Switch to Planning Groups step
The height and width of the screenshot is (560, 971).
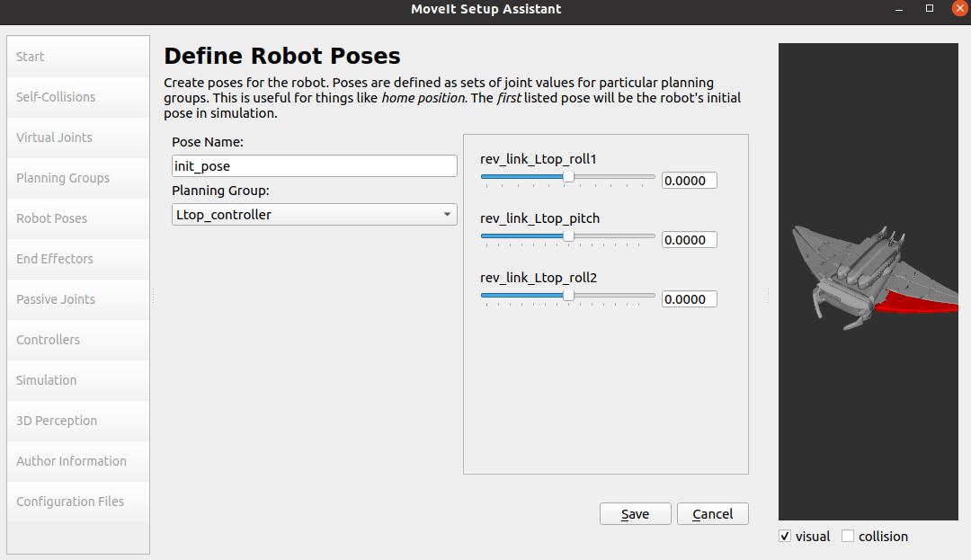(x=78, y=178)
